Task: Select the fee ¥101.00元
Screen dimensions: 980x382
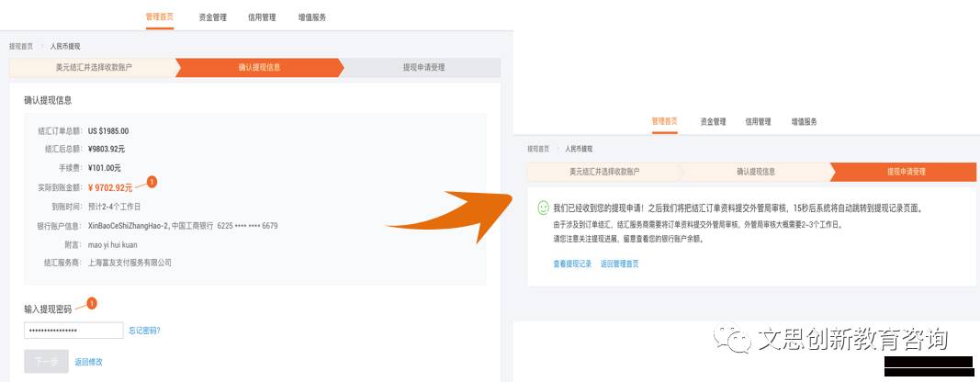Action: point(105,168)
